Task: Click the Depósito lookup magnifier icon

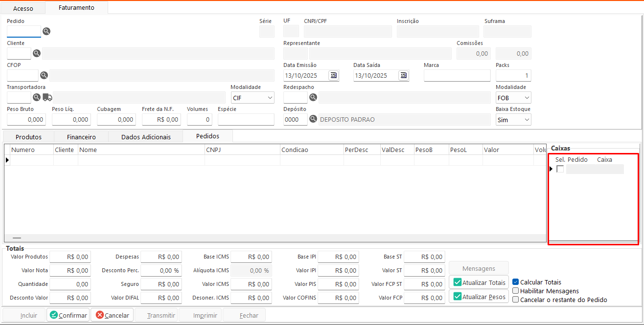Action: 313,119
